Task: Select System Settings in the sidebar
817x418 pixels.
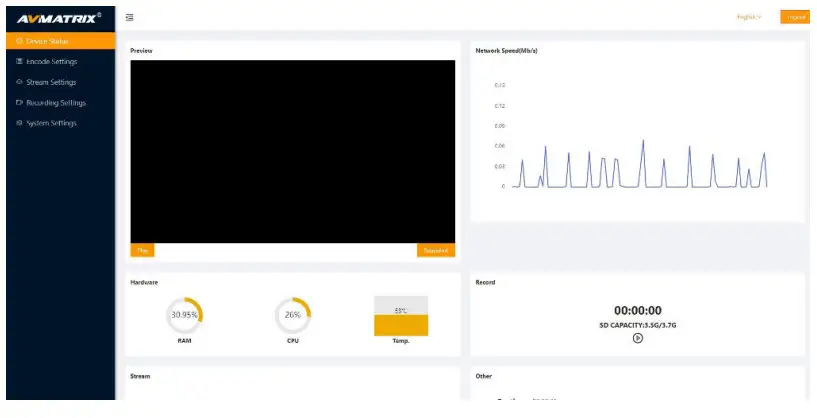Action: (60, 123)
